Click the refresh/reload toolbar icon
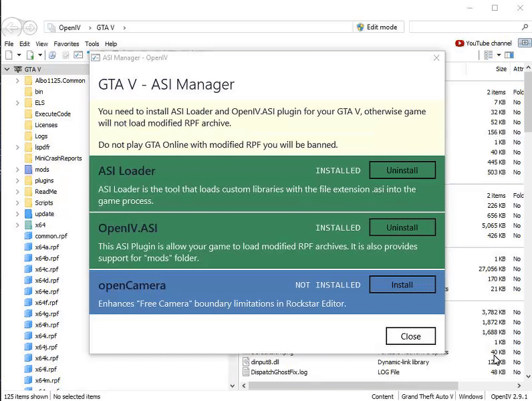Image resolution: width=532 pixels, height=401 pixels. tap(52, 55)
